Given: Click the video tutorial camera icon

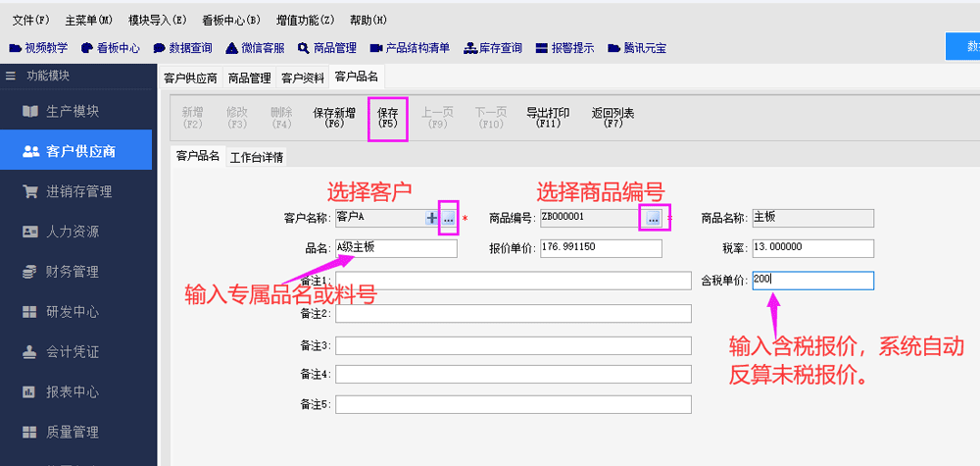Looking at the screenshot, I should coord(16,47).
